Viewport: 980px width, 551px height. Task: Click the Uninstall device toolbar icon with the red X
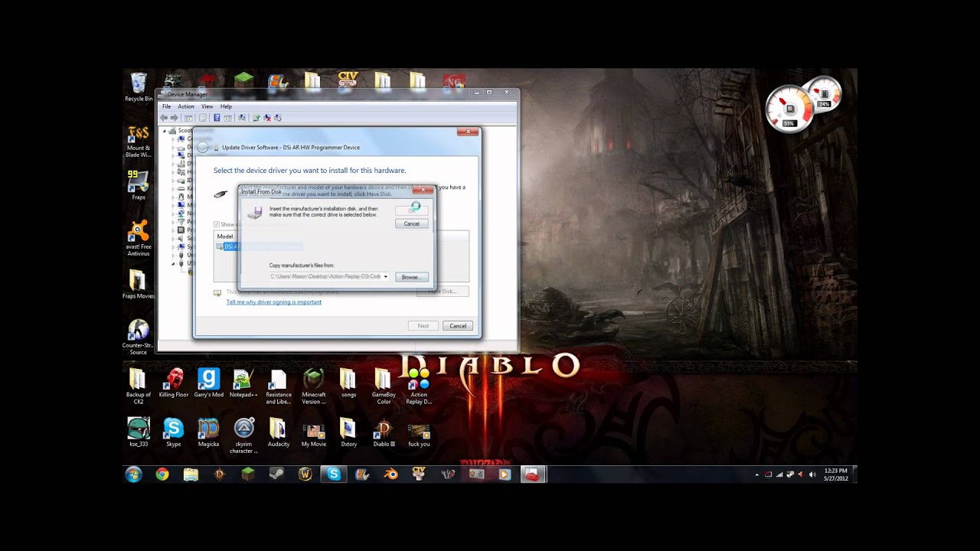[x=267, y=118]
